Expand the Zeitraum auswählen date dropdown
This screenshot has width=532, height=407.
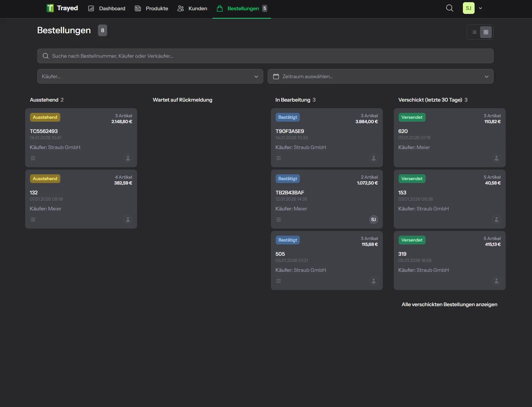[380, 76]
